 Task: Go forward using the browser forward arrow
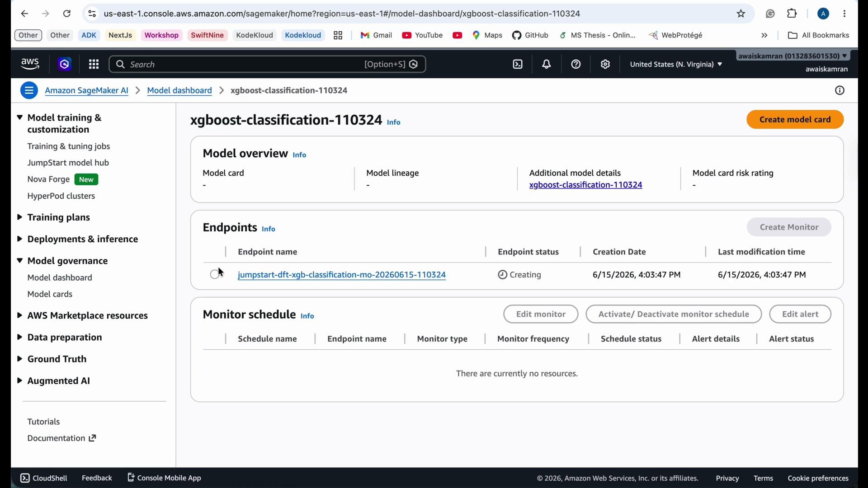pyautogui.click(x=46, y=14)
